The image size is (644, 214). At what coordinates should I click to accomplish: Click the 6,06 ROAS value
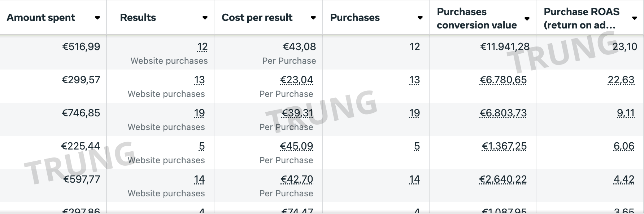[x=624, y=146]
